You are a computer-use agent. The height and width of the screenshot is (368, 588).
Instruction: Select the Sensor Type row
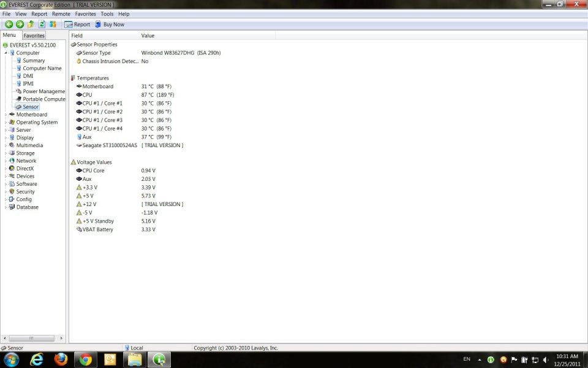[148, 53]
